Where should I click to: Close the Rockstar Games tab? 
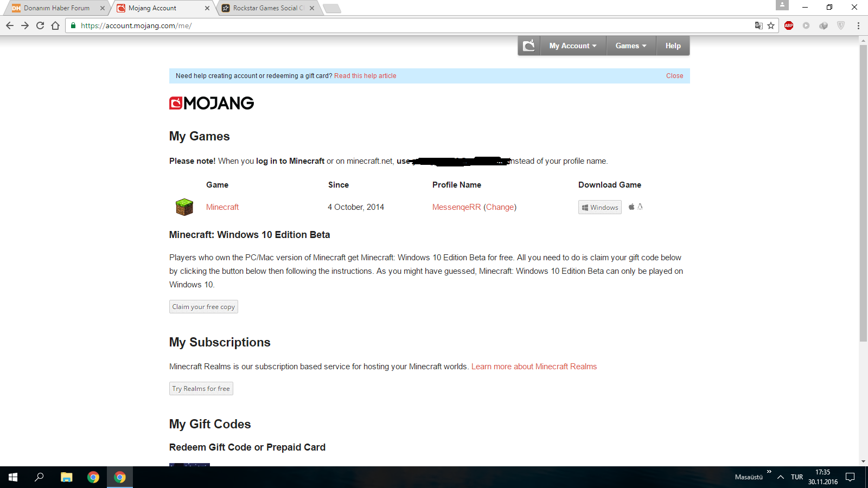(x=312, y=8)
